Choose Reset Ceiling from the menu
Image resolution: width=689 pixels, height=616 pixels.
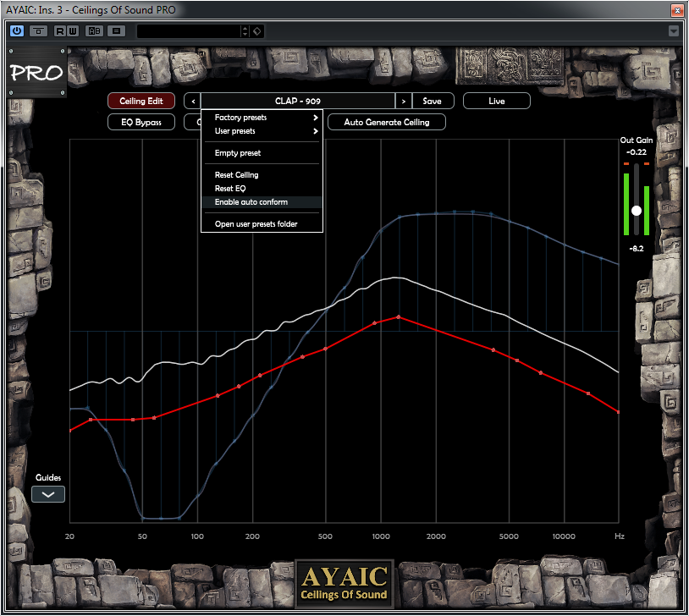237,175
